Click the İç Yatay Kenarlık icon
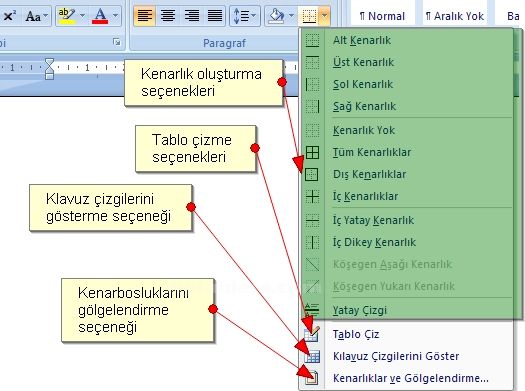 [x=312, y=220]
